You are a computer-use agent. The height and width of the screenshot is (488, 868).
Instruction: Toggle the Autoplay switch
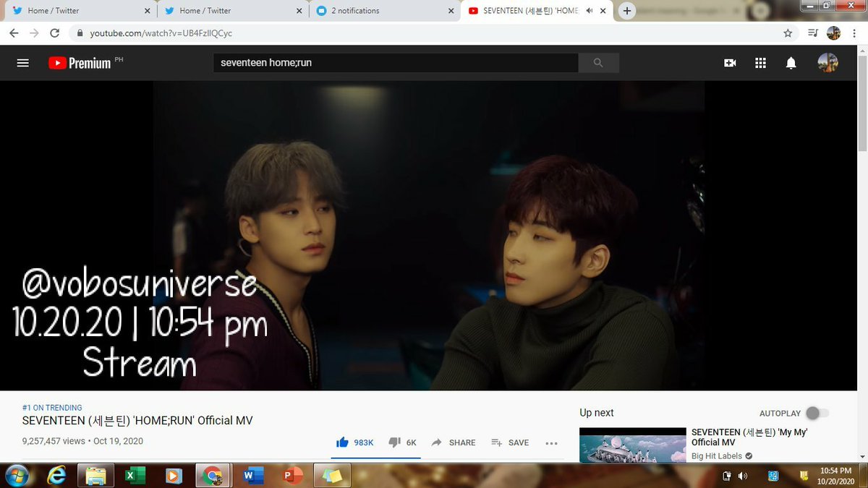coord(817,413)
